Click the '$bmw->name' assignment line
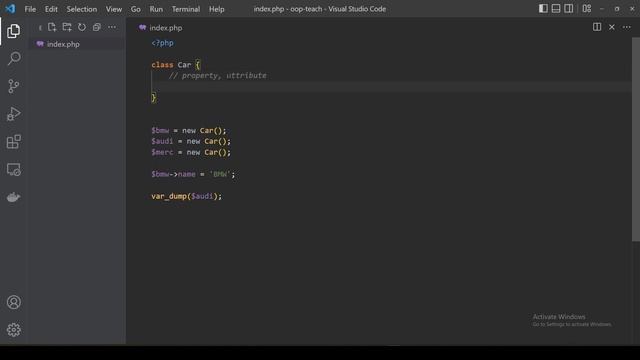 pos(193,174)
